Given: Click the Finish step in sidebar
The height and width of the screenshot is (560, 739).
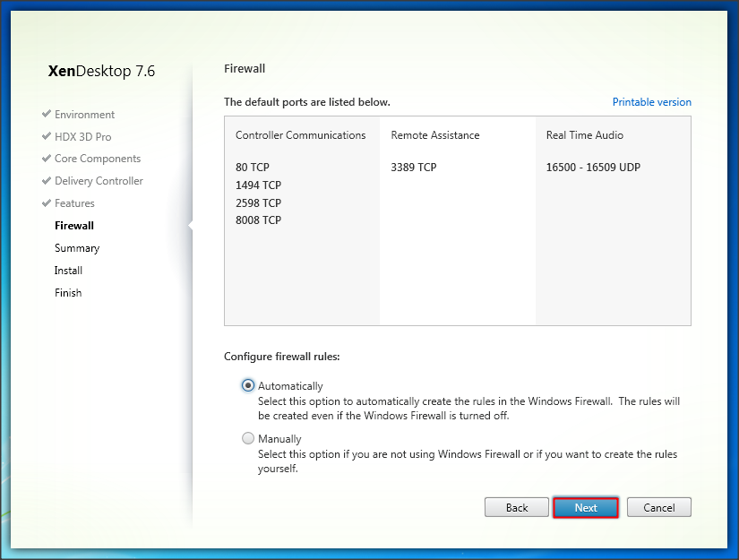Looking at the screenshot, I should coord(68,293).
